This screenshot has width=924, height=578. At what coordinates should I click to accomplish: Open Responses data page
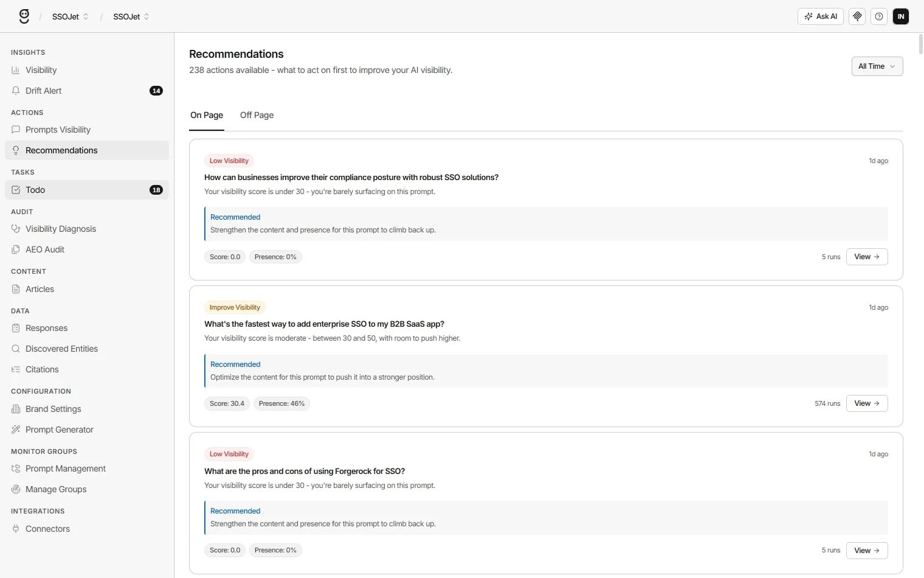[87, 328]
